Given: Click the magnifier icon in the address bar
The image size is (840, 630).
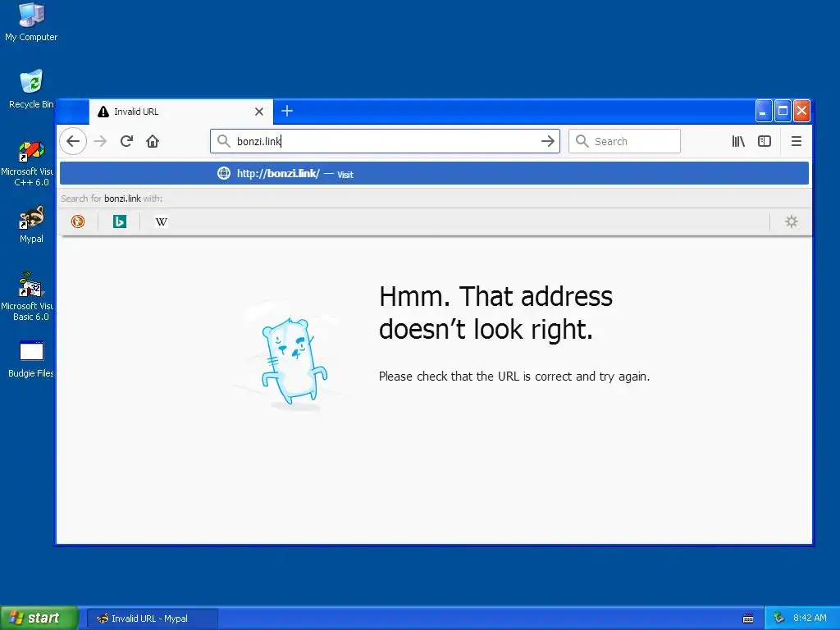Looking at the screenshot, I should click(223, 141).
